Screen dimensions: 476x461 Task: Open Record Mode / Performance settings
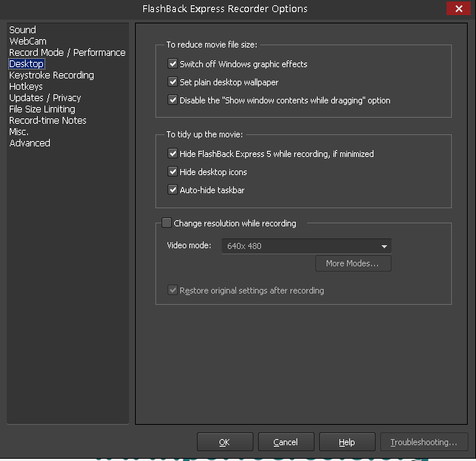(x=67, y=53)
